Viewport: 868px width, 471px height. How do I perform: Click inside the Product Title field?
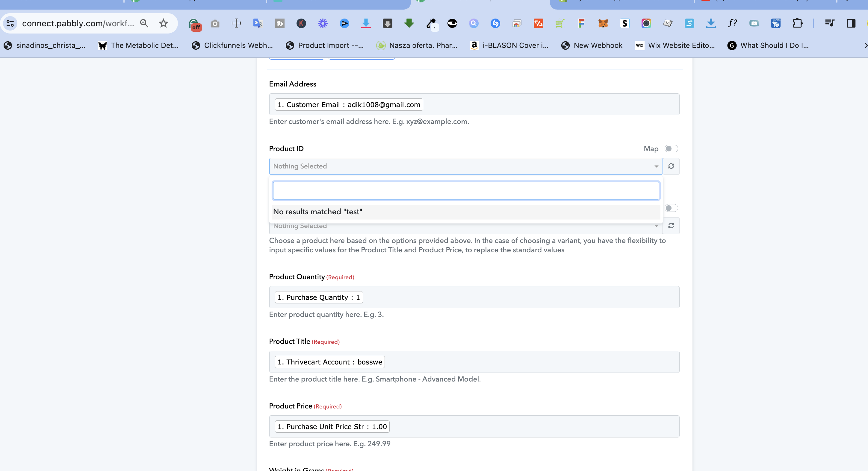coord(474,362)
